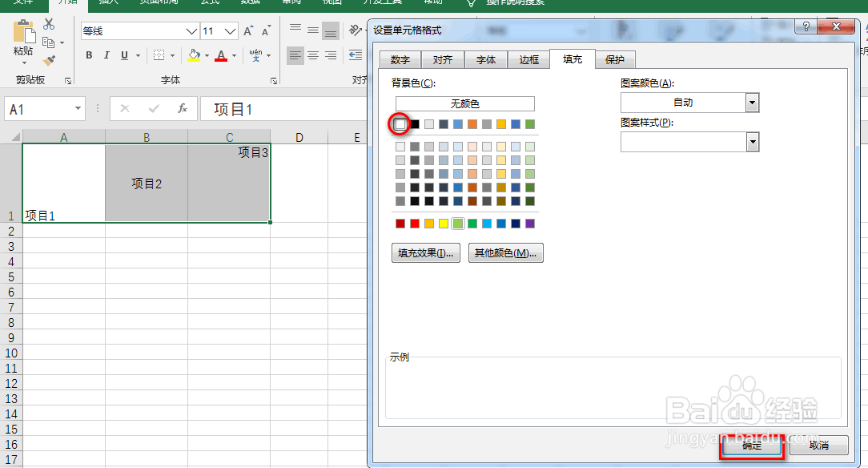Open the font name dropdown 等线

click(x=191, y=31)
